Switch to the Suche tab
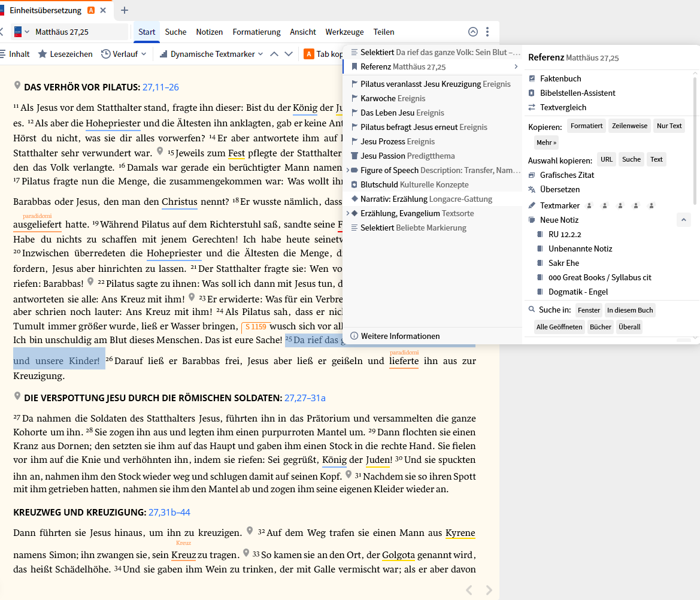This screenshot has height=600, width=700. pos(175,32)
